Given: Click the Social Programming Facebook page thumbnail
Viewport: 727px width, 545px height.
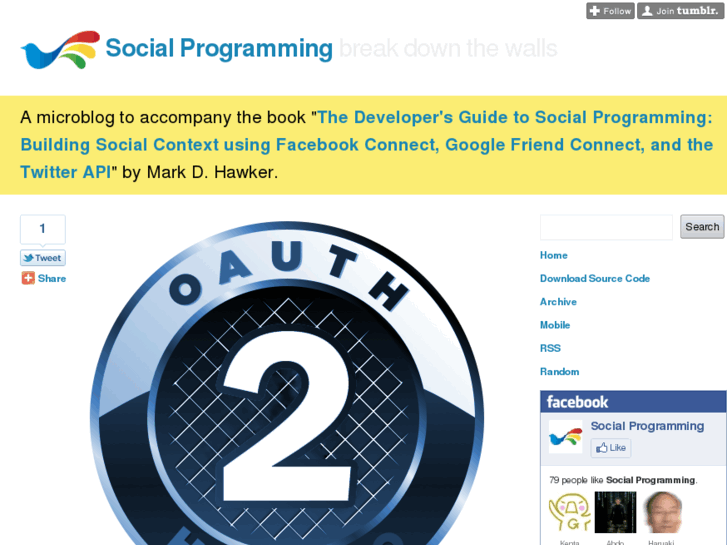Looking at the screenshot, I should [x=566, y=437].
